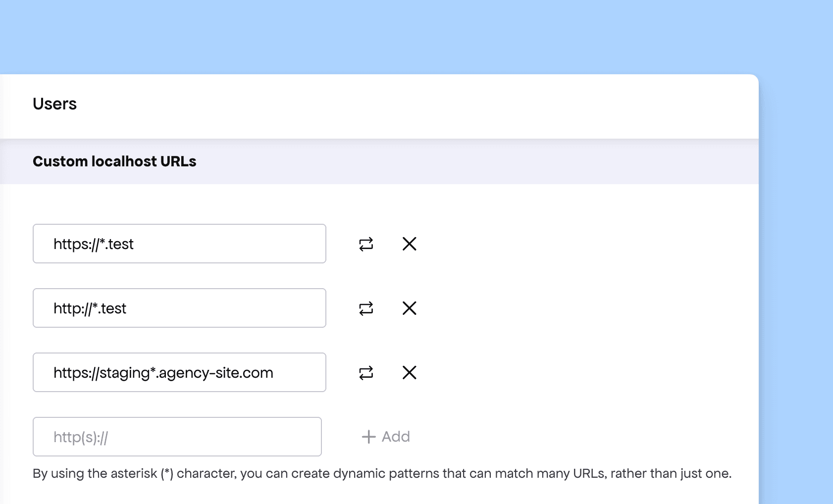Click the Add button label
Viewport: 833px width, 504px height.
(x=396, y=437)
